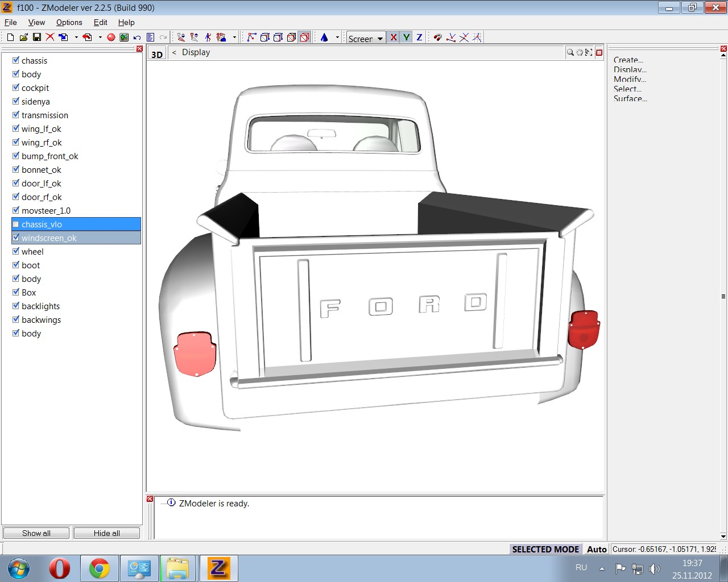Click the red X close-file toolbar icon

coord(50,38)
